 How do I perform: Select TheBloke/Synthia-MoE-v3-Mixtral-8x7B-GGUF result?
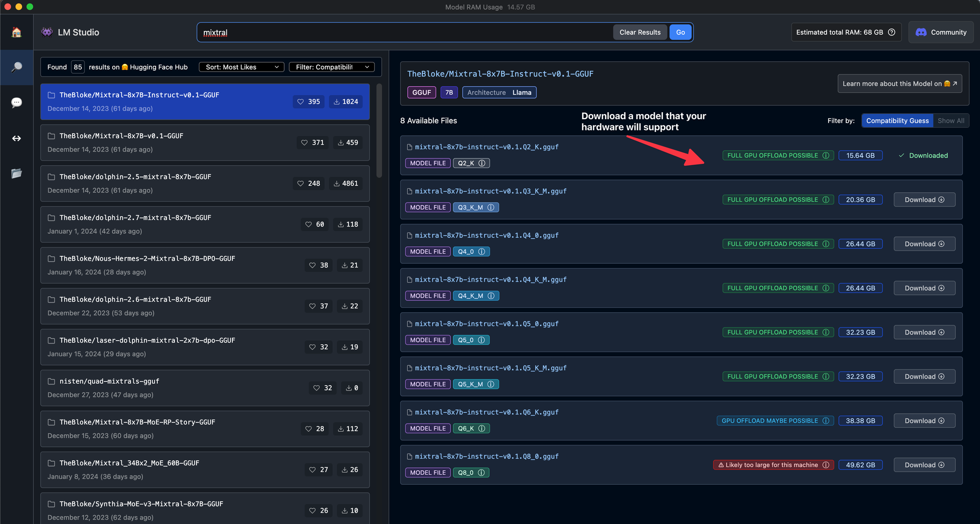point(205,508)
